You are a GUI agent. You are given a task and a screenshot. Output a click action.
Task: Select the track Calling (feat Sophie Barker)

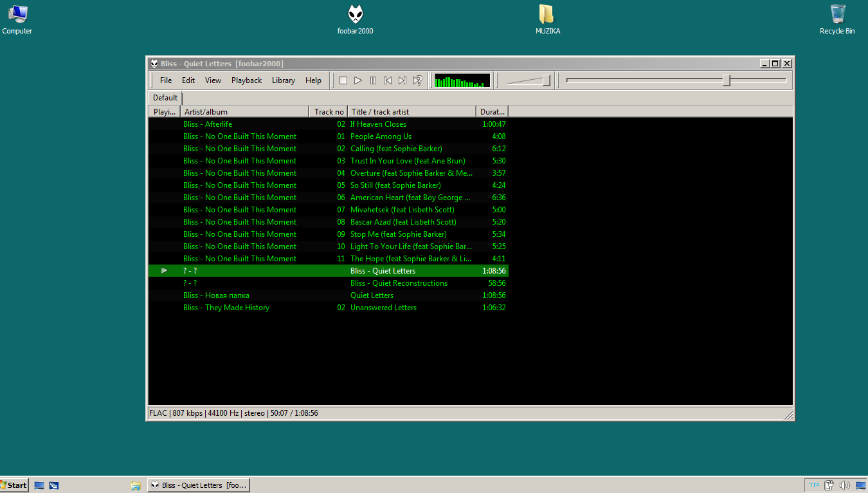[x=329, y=149]
